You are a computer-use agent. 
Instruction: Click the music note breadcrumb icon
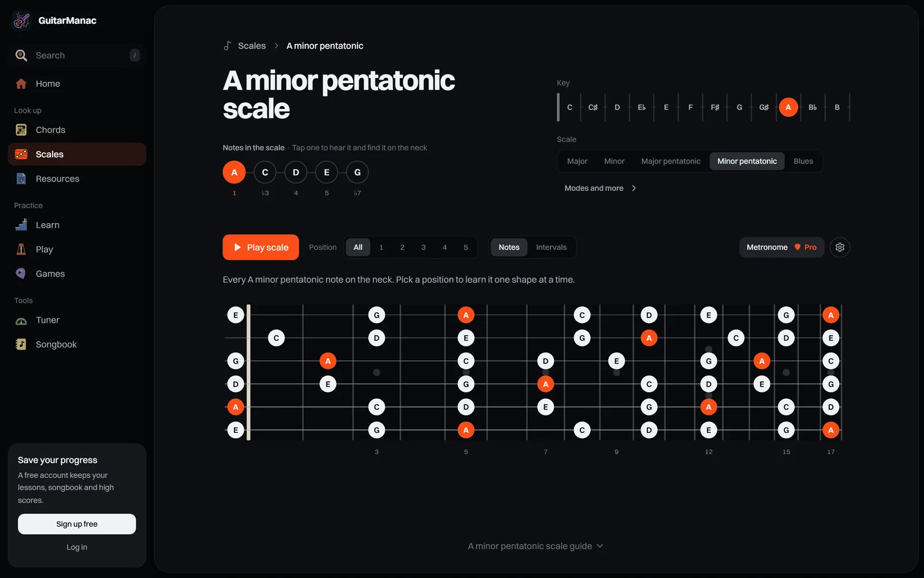pos(228,46)
